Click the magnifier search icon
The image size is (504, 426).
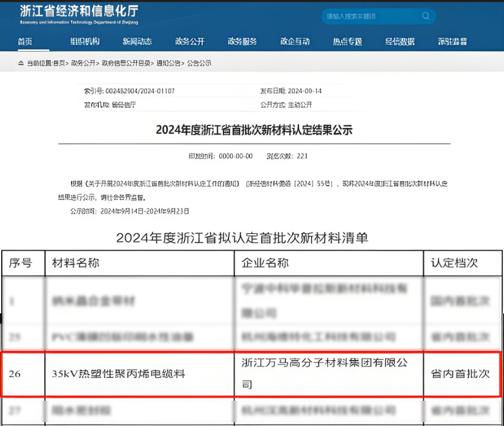pos(426,16)
